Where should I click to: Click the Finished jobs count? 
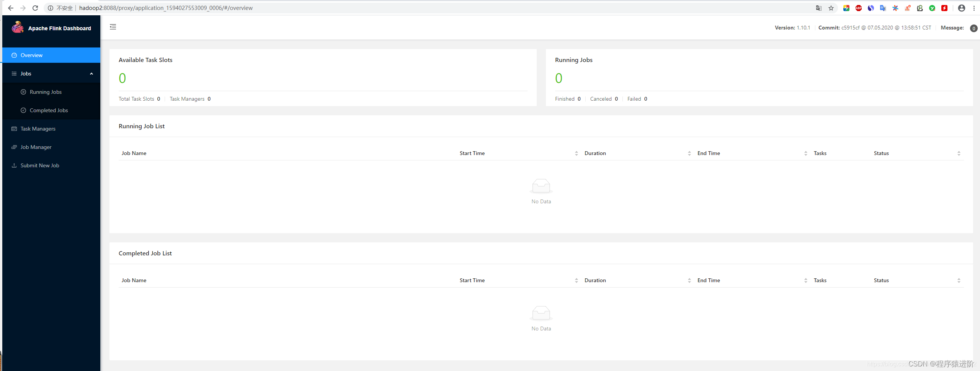(x=579, y=99)
